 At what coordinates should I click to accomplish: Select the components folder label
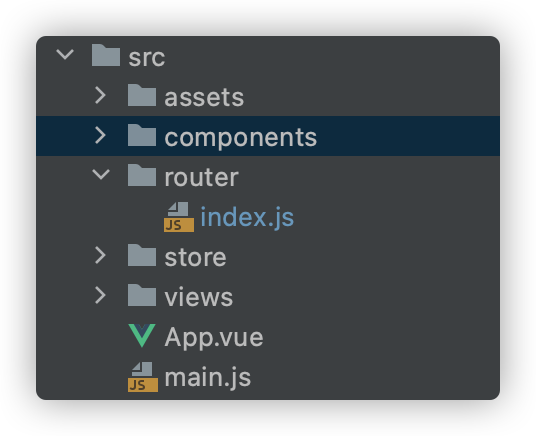241,137
